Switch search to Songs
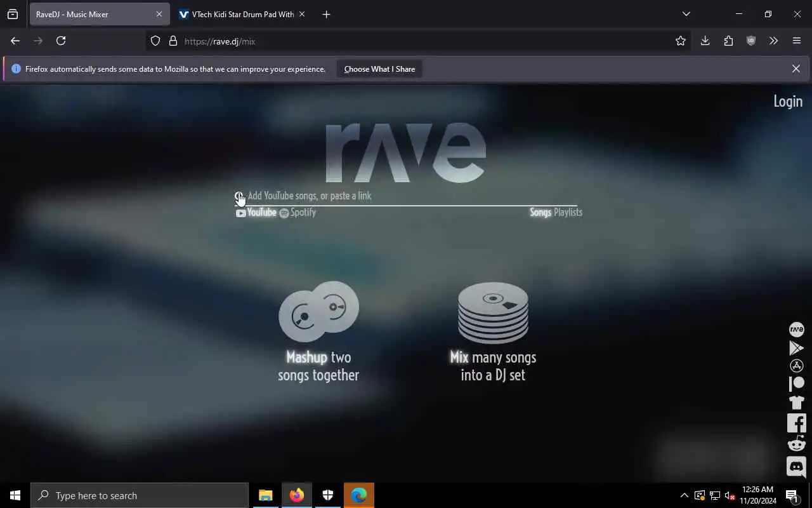The image size is (812, 508). tap(540, 212)
